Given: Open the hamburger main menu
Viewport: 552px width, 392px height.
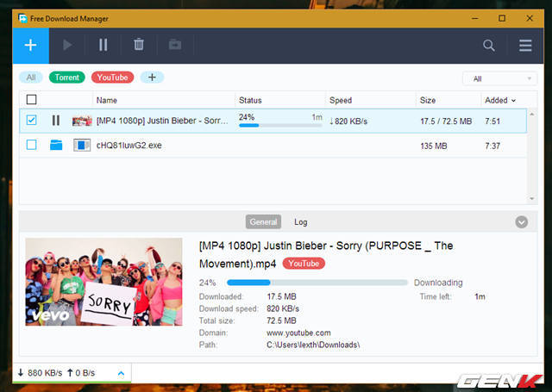Looking at the screenshot, I should [525, 46].
